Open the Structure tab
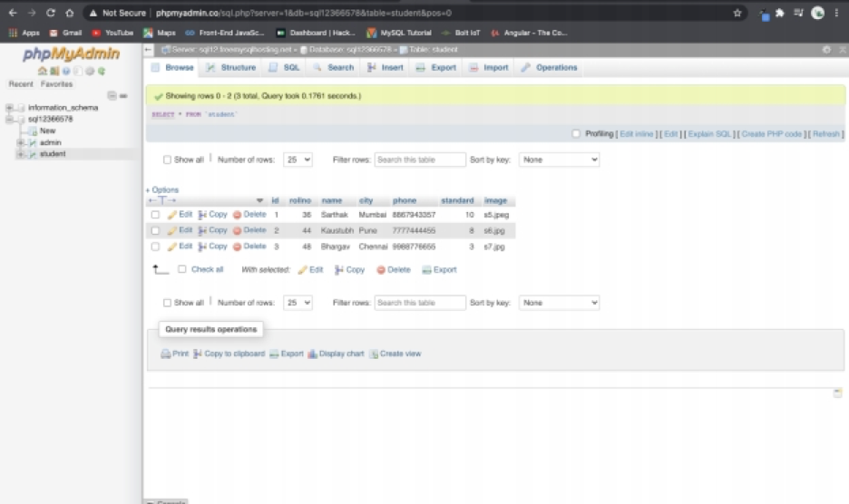 tap(231, 68)
